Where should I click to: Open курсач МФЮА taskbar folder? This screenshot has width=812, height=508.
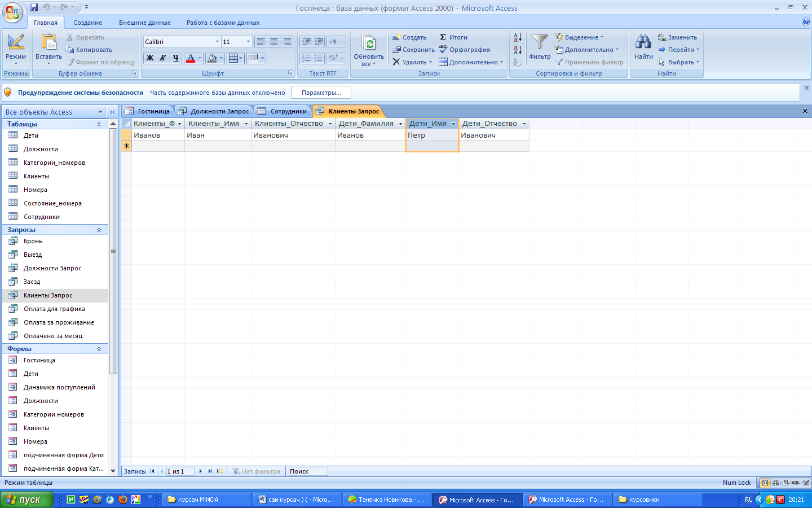click(207, 500)
